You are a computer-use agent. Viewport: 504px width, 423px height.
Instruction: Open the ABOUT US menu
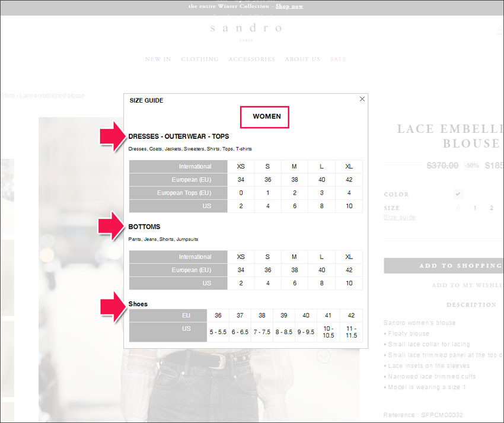302,59
